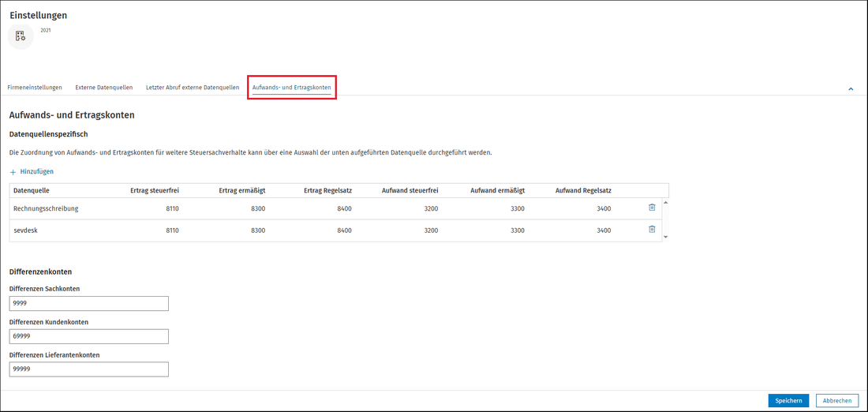Switch to the Externe Datenquellen tab

(x=104, y=88)
